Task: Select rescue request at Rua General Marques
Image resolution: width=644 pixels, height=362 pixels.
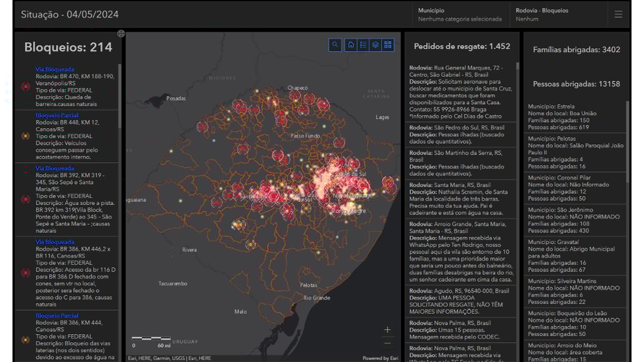Action: (460, 92)
